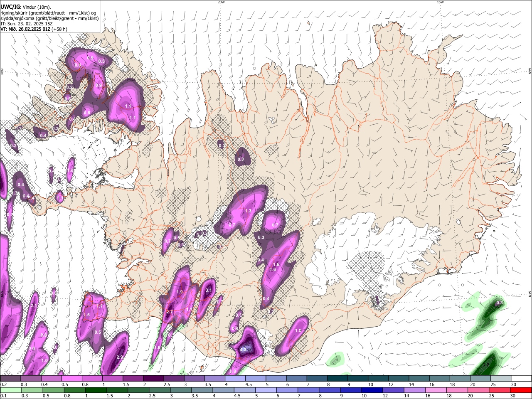Select the rigning/skúrir legend description line

pos(48,13)
